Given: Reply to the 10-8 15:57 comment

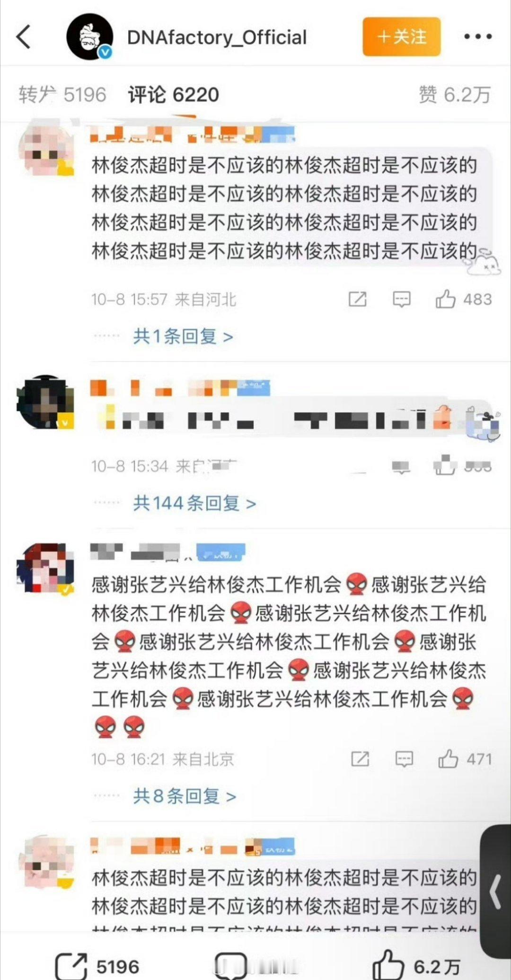Looking at the screenshot, I should click(402, 299).
